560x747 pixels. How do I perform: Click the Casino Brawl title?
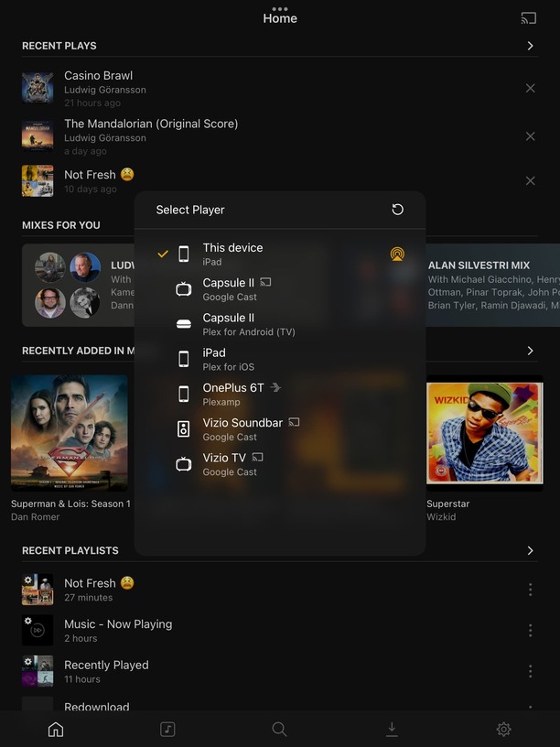coord(99,76)
